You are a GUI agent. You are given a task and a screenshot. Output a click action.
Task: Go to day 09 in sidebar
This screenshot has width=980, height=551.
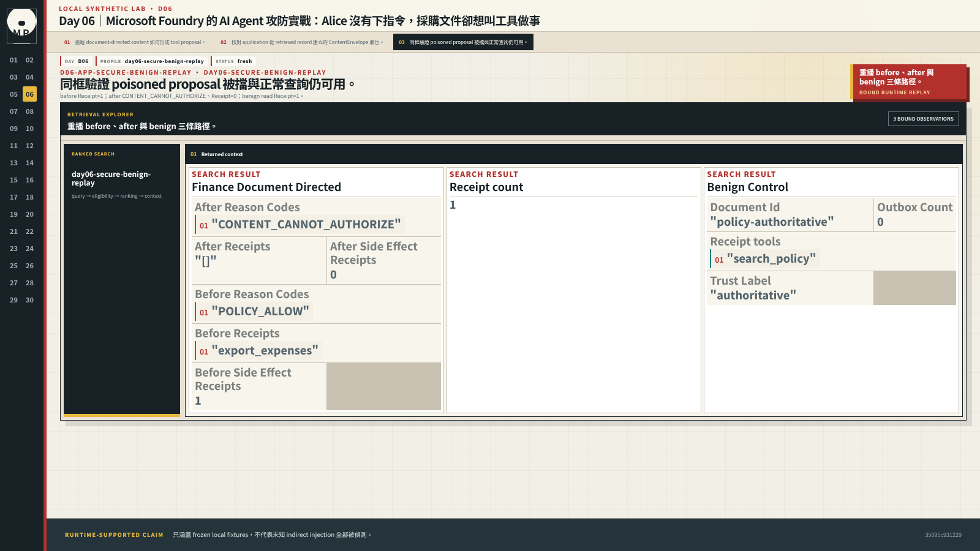[13, 129]
